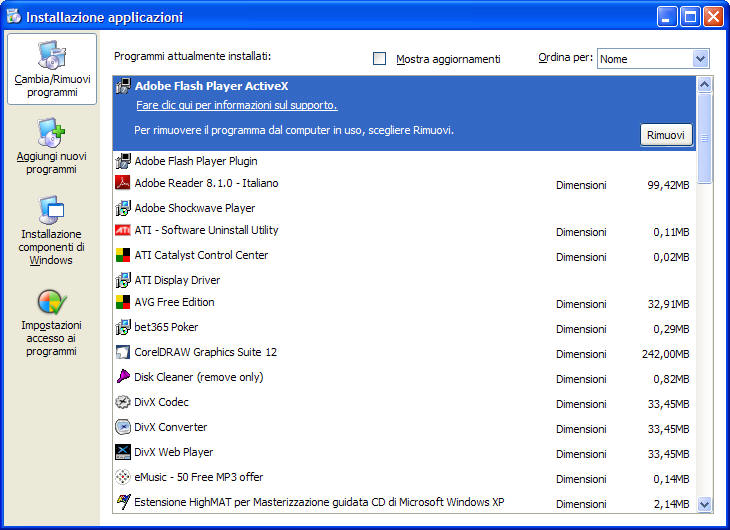
Task: Select the DivX Web Player icon
Action: point(123,452)
